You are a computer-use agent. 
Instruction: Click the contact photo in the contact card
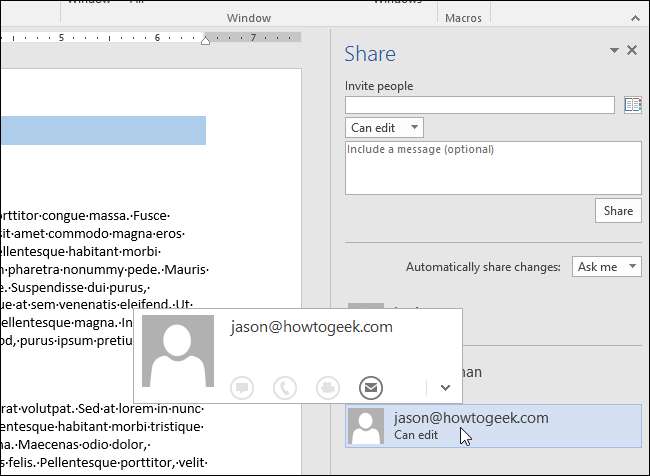(x=178, y=351)
